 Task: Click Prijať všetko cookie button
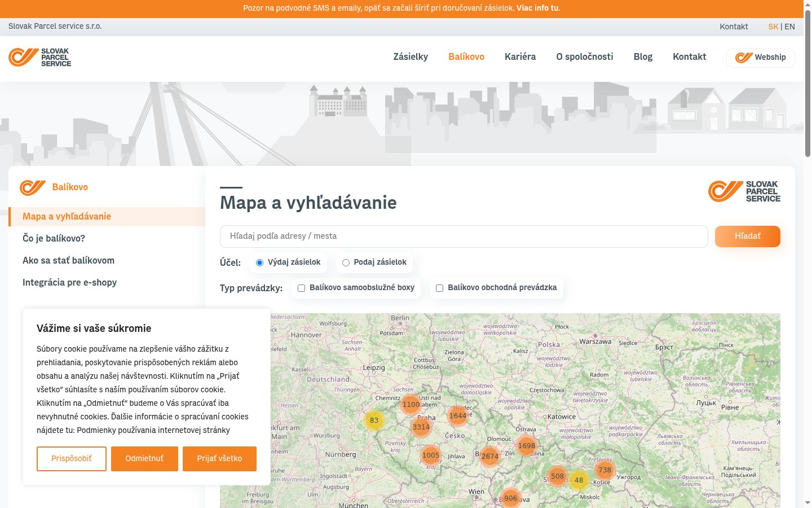219,459
